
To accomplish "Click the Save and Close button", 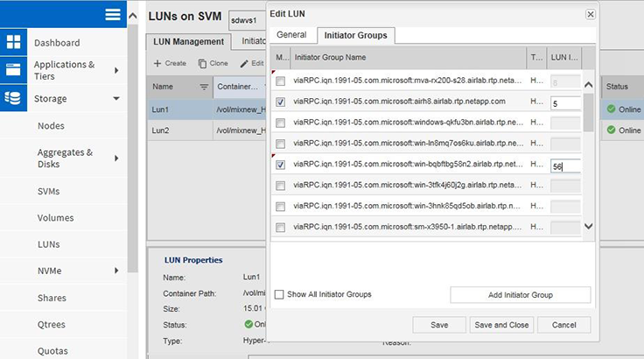I will (x=501, y=325).
